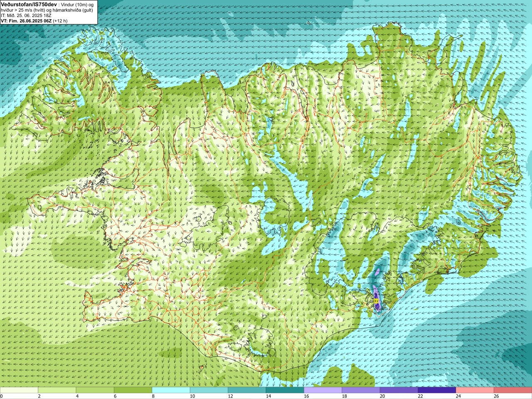The height and width of the screenshot is (399, 532).
Task: Click the dark teal 14–16 legend swatch
Action: pyautogui.click(x=285, y=390)
